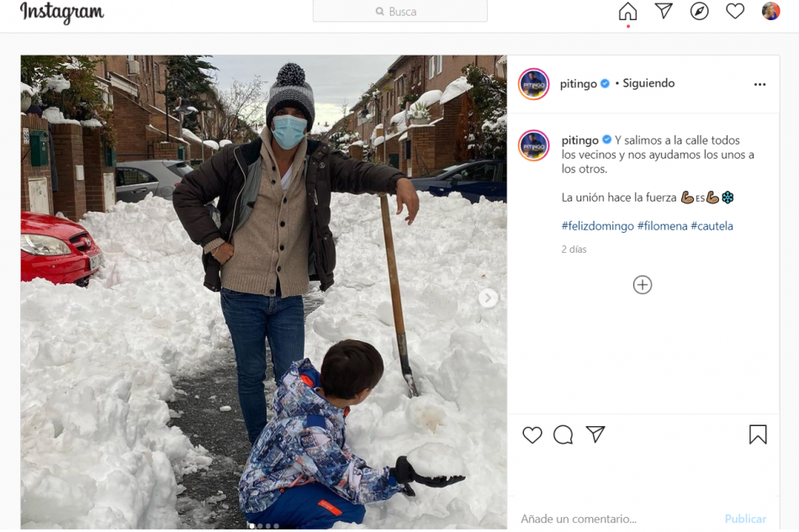This screenshot has height=532, width=799.
Task: Go to the Instagram home feed icon
Action: pyautogui.click(x=627, y=11)
